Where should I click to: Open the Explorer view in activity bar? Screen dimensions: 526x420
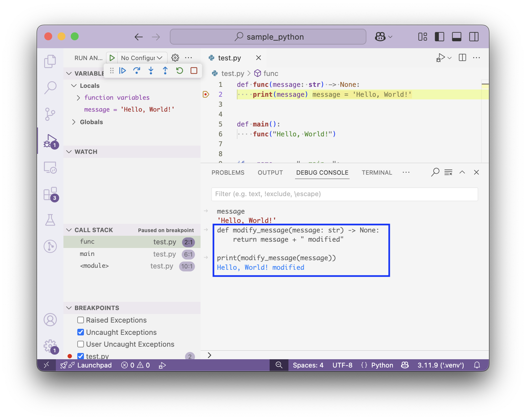(x=50, y=61)
